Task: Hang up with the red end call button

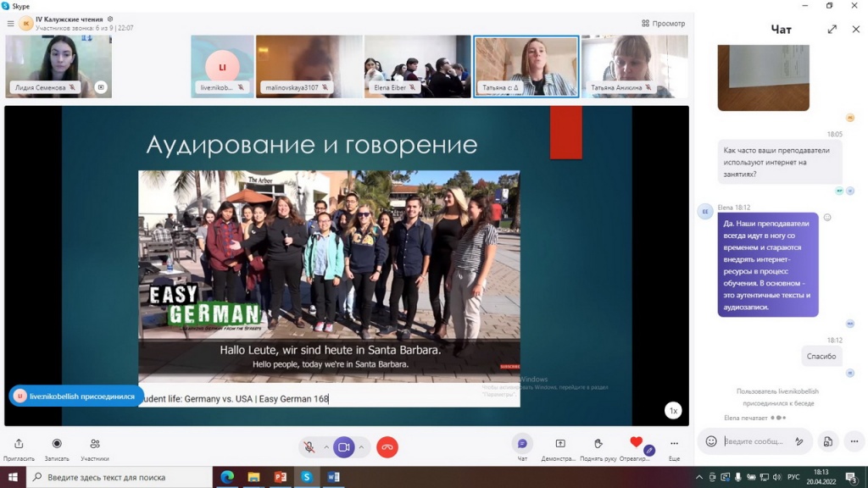Action: coord(387,446)
